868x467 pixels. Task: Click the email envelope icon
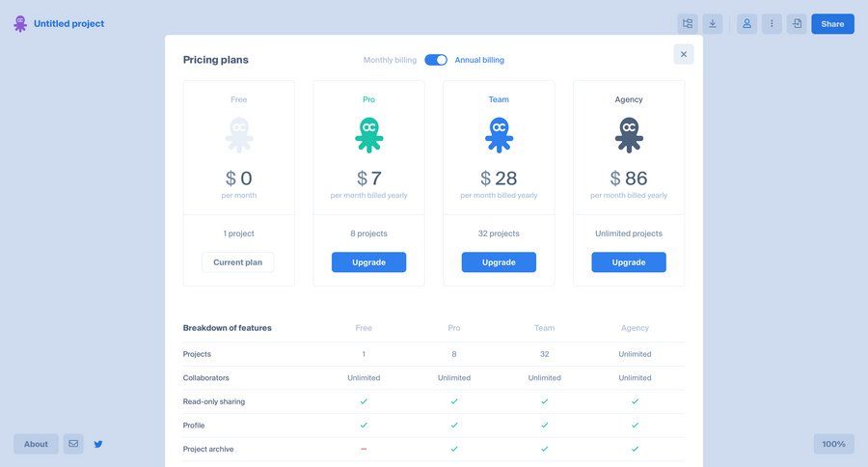73,444
